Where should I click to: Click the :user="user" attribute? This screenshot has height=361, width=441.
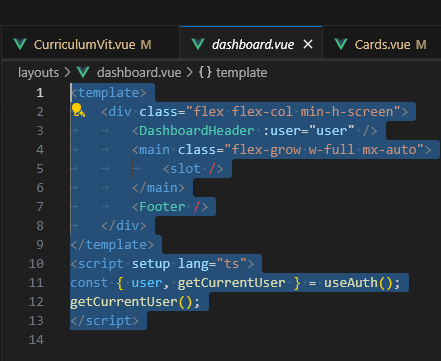point(309,131)
